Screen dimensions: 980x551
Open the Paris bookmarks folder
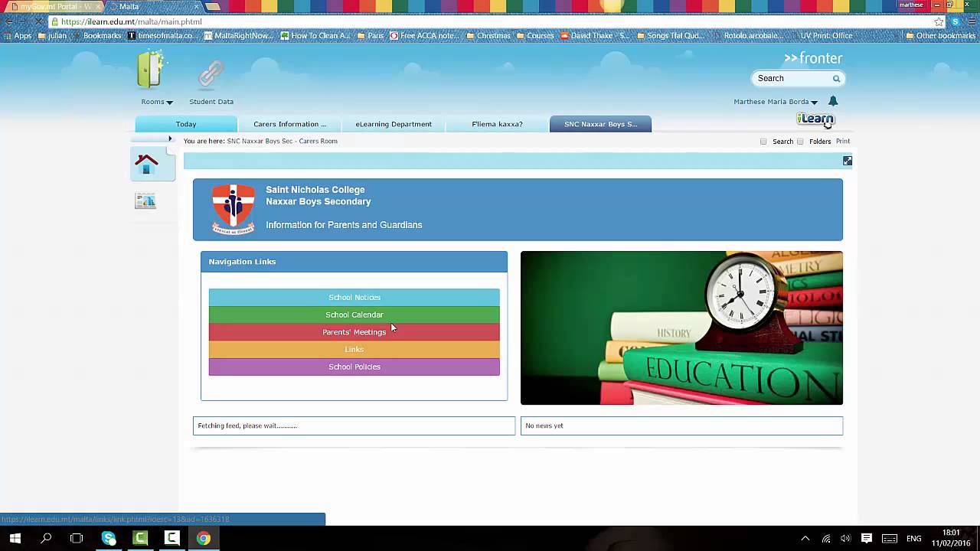pos(371,36)
